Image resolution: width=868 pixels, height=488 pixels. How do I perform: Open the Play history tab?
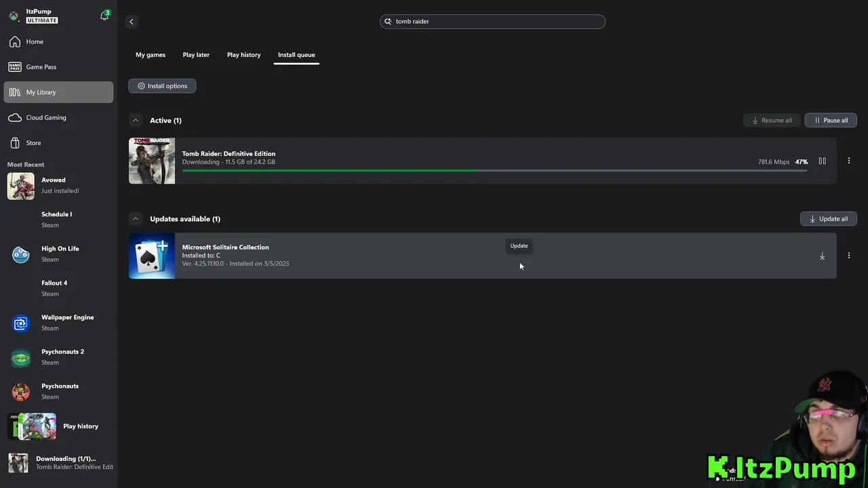pyautogui.click(x=243, y=55)
